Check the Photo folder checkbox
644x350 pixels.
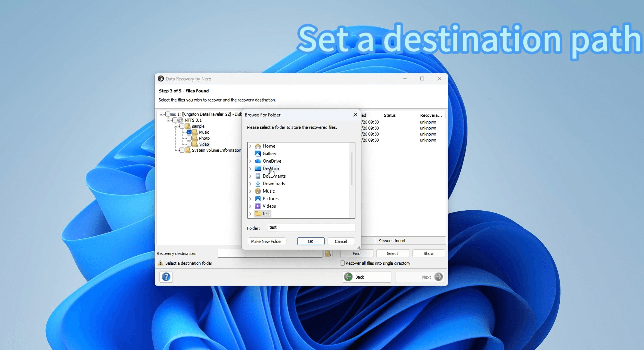pyautogui.click(x=189, y=138)
